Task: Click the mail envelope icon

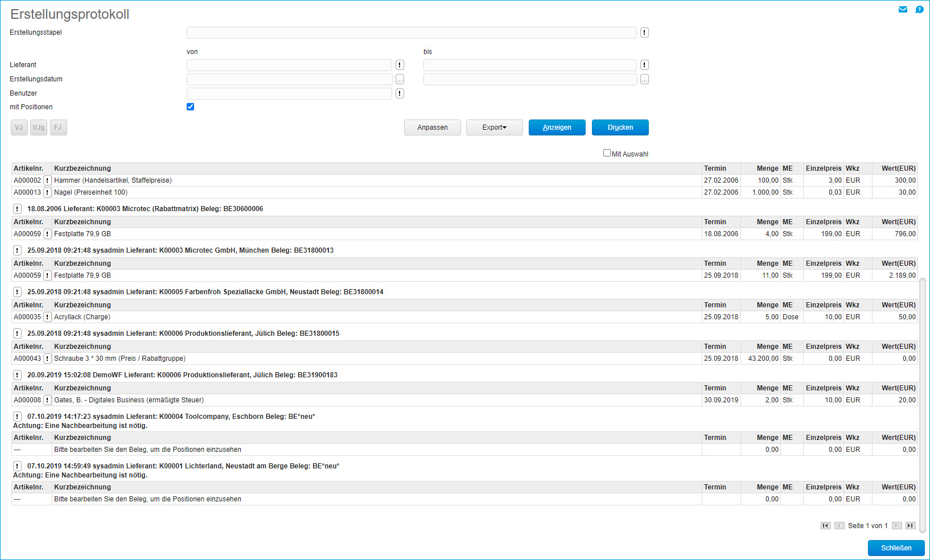Action: point(903,10)
